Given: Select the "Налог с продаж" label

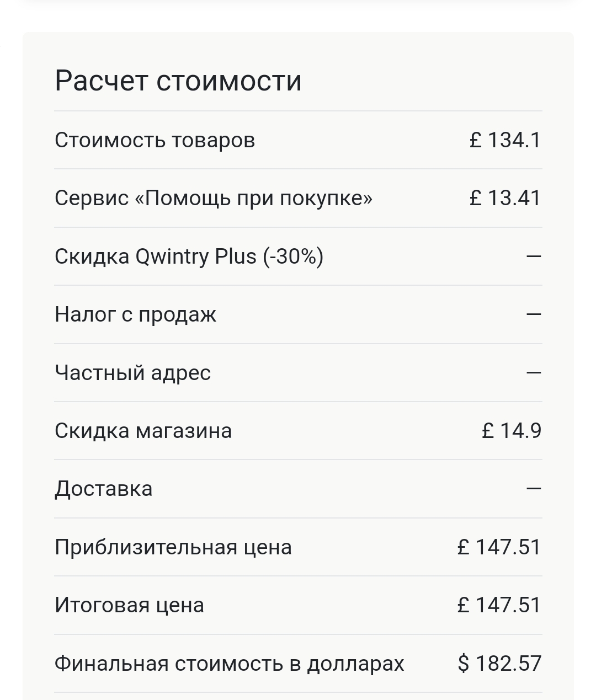Looking at the screenshot, I should click(135, 314).
